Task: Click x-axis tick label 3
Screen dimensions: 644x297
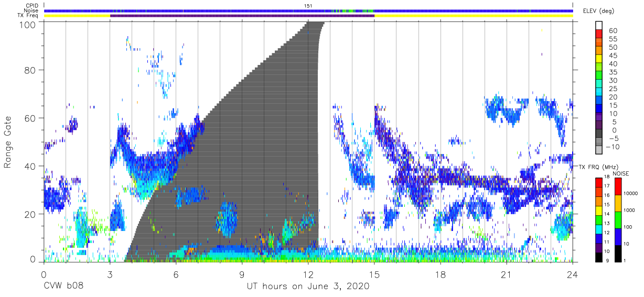Action: (x=110, y=274)
